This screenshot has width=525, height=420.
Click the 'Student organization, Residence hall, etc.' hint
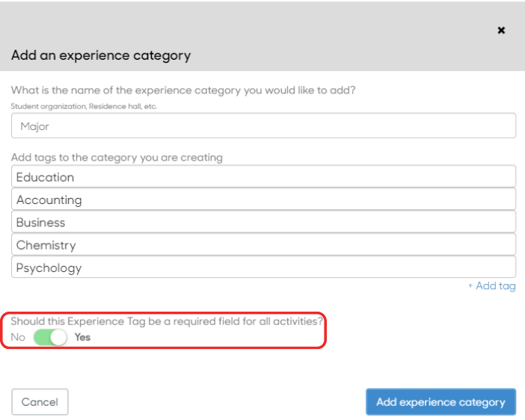[x=84, y=106]
